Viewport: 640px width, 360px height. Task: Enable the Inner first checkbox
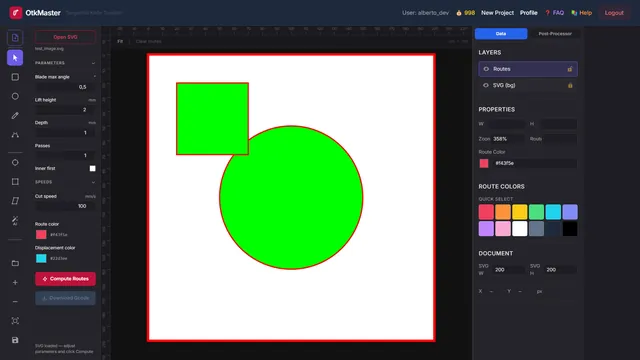(x=93, y=168)
